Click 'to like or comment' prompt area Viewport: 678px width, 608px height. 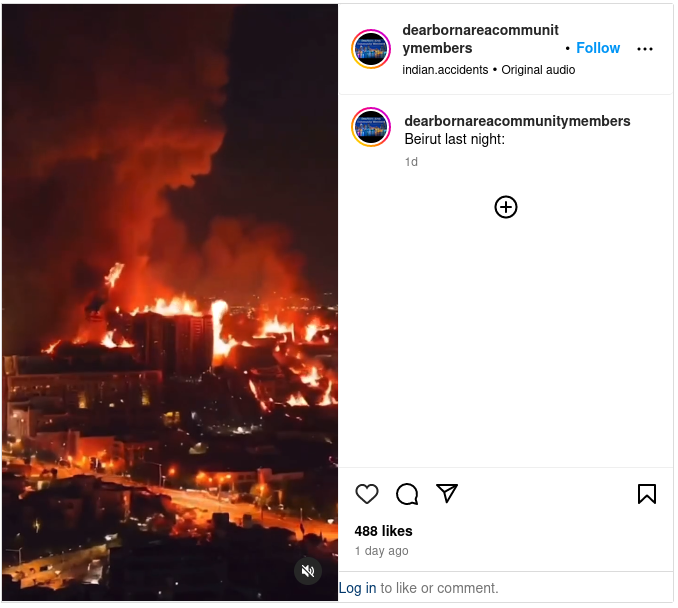click(x=439, y=588)
